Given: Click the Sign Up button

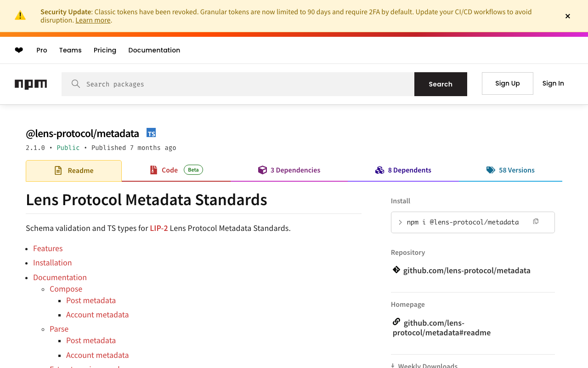Looking at the screenshot, I should pyautogui.click(x=507, y=83).
